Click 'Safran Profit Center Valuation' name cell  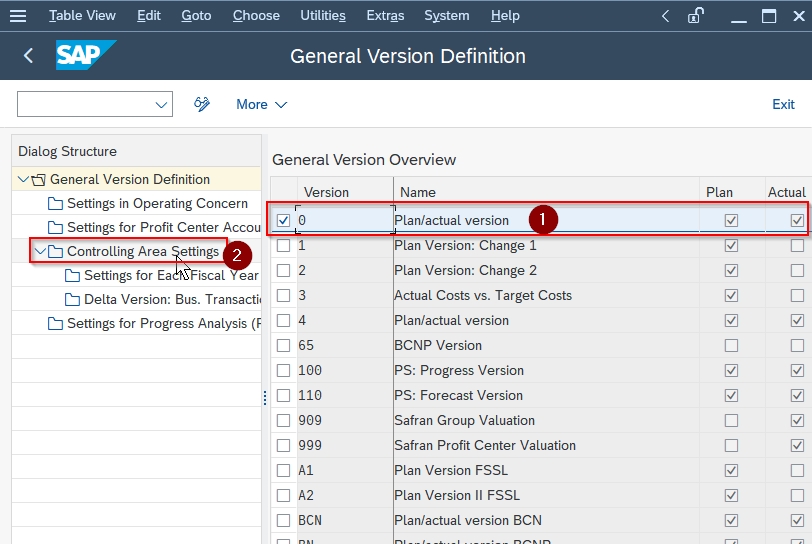[546, 446]
